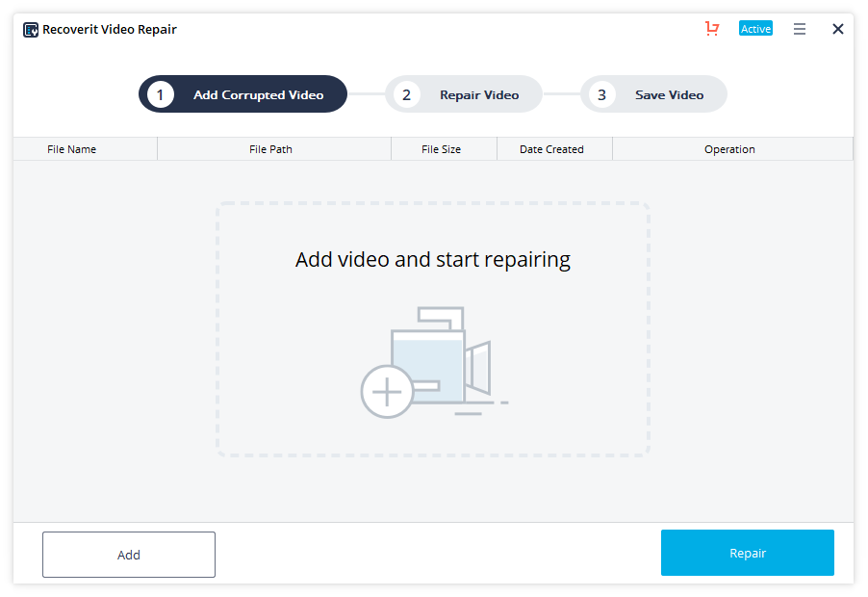
Task: Sort by the File Size column
Action: coord(442,149)
